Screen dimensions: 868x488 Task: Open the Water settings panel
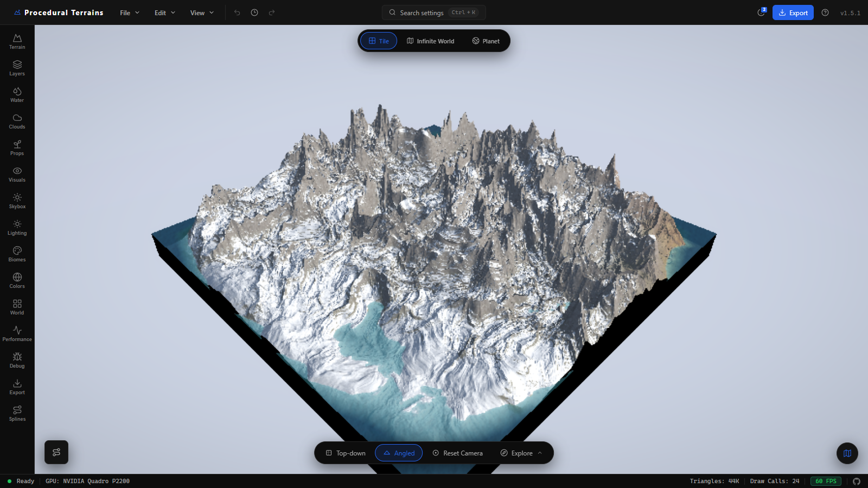(x=17, y=95)
